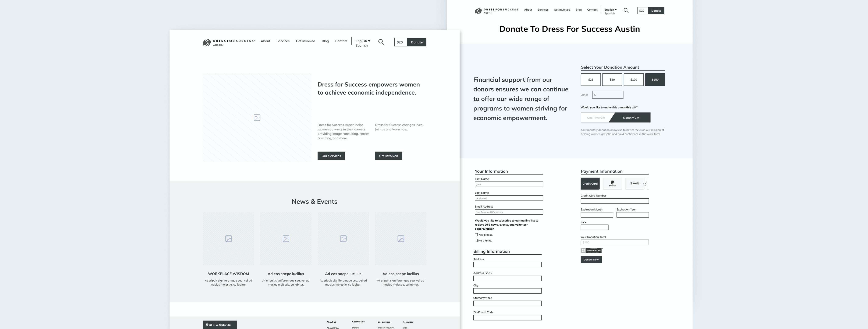Viewport: 868px width, 329px height.
Task: Select Spanish language on home page
Action: [x=362, y=46]
